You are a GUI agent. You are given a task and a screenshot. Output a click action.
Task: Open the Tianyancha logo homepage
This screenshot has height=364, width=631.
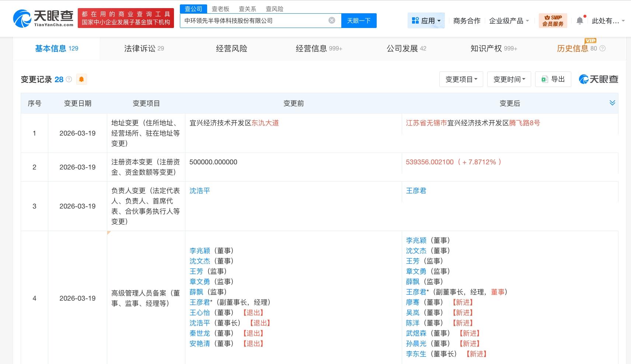pyautogui.click(x=43, y=18)
